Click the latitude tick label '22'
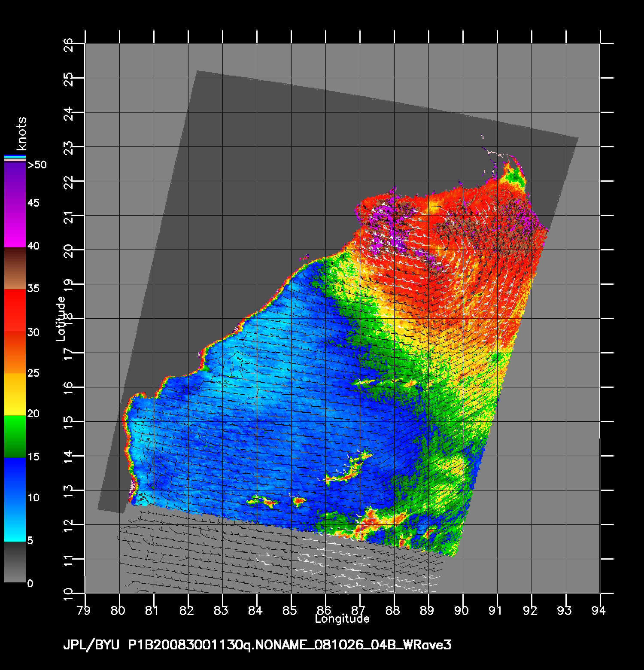 [x=68, y=182]
